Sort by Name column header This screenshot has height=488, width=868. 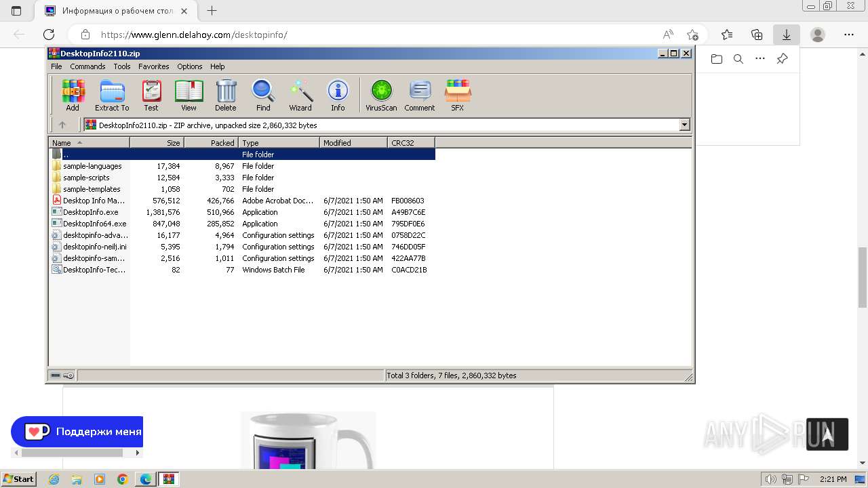point(89,143)
